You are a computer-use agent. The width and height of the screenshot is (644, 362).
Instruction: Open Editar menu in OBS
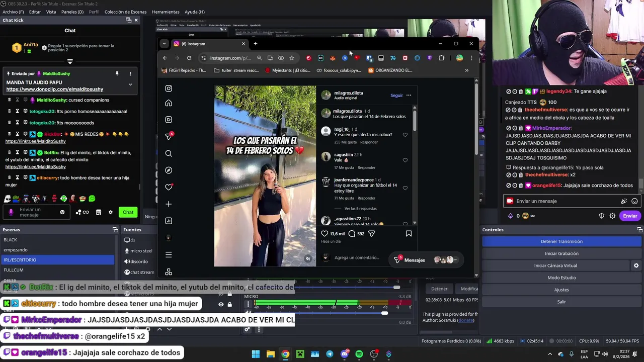tap(35, 12)
